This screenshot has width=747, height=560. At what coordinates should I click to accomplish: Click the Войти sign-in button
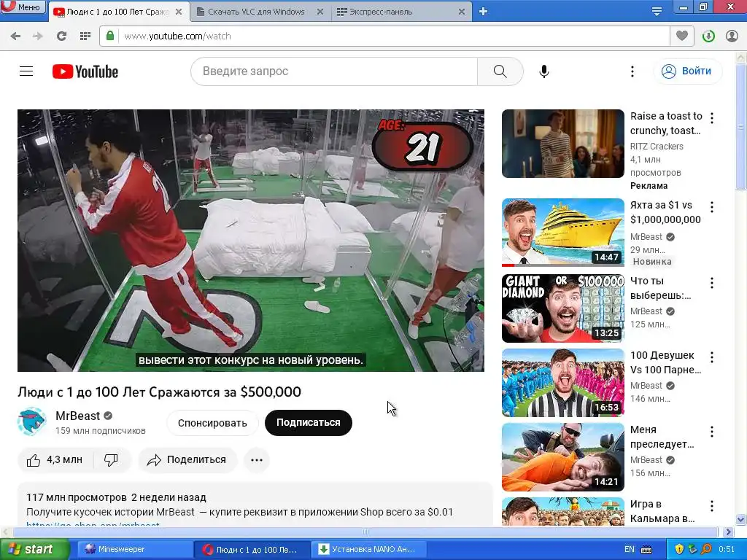687,71
